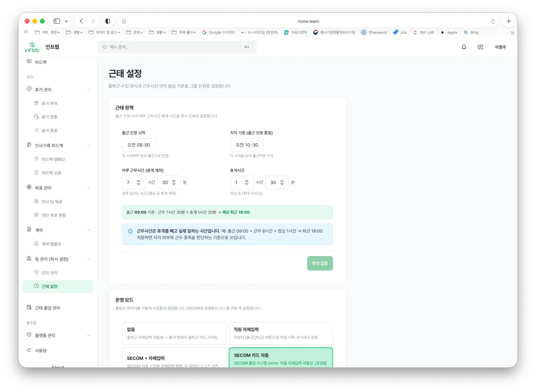Screen dimensions: 536x392
Task: Click the notification bell icon
Action: point(464,47)
